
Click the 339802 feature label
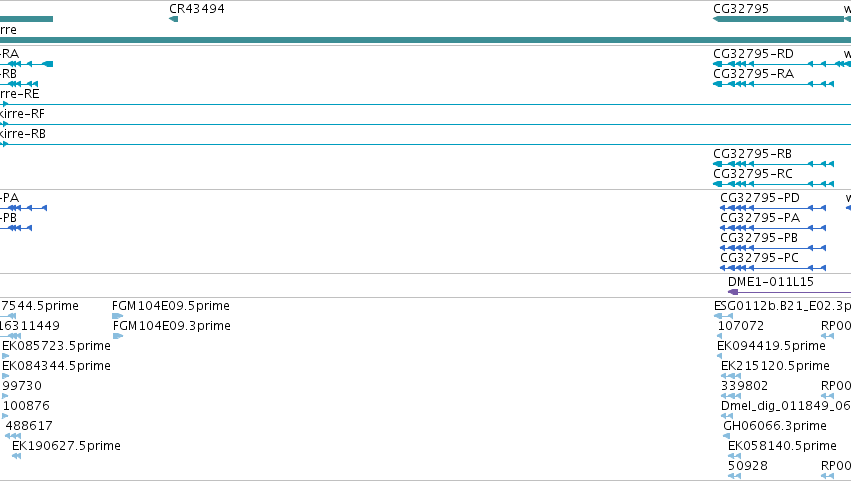(744, 386)
